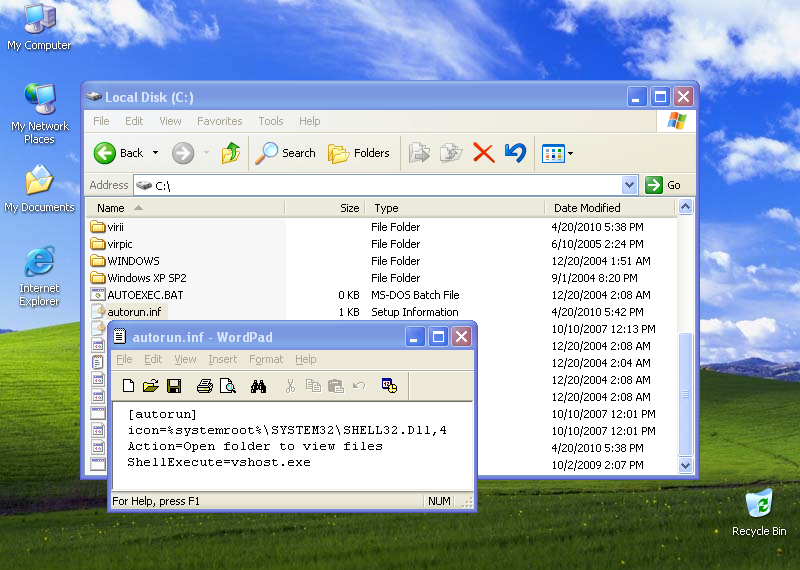Click the Copy To icon in Explorer toolbar

[x=451, y=153]
